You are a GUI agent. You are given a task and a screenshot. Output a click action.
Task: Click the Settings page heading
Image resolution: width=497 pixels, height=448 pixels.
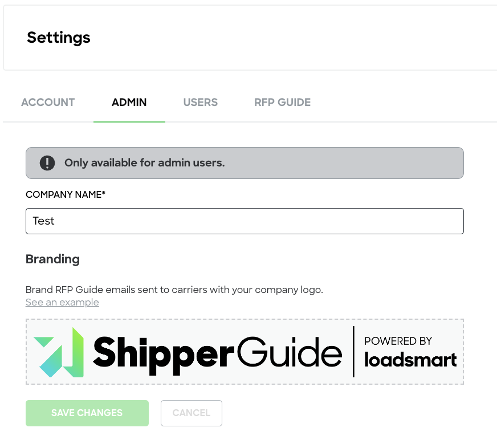tap(58, 38)
